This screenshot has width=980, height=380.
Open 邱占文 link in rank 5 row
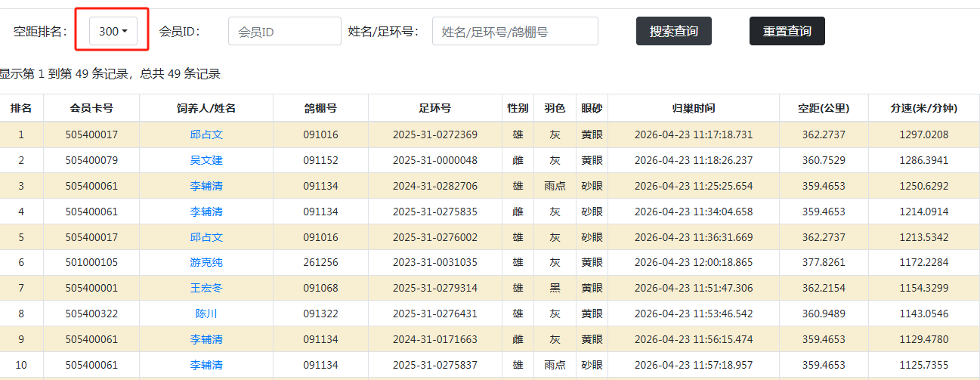click(206, 237)
